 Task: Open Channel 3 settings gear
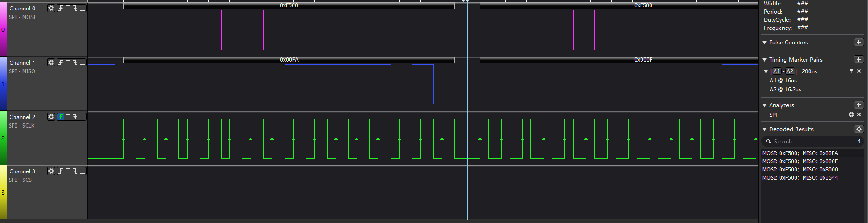[x=51, y=171]
